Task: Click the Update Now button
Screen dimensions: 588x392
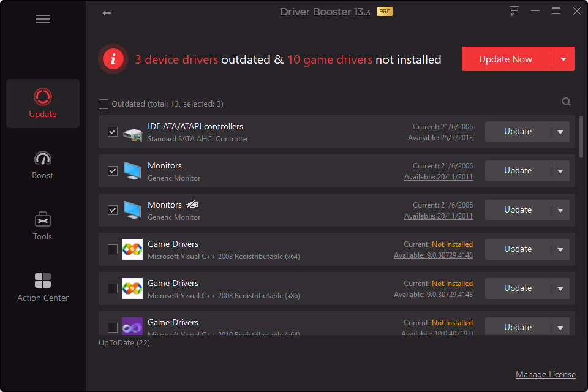Action: (x=505, y=59)
